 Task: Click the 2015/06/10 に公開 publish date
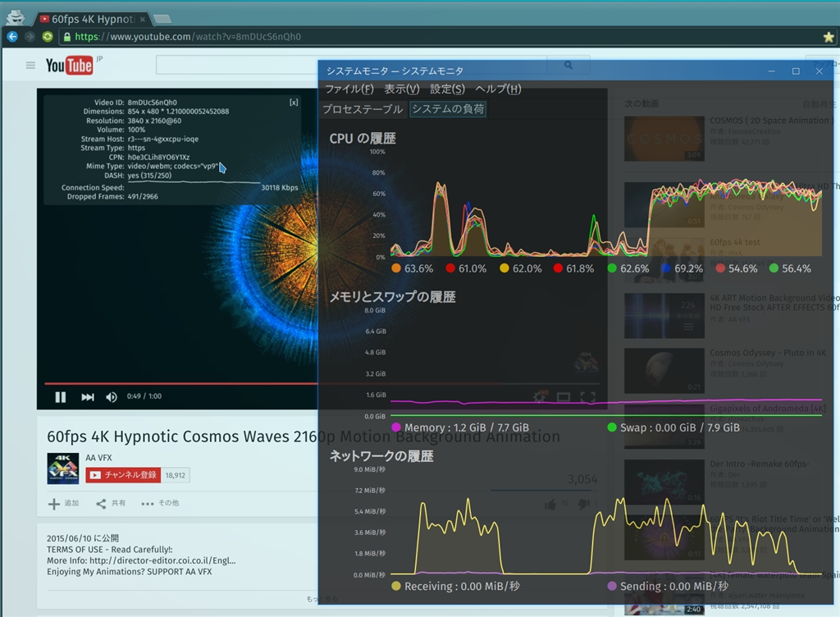(83, 538)
